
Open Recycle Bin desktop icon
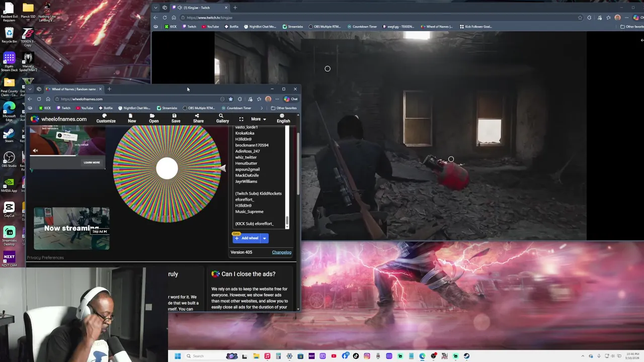[9, 35]
